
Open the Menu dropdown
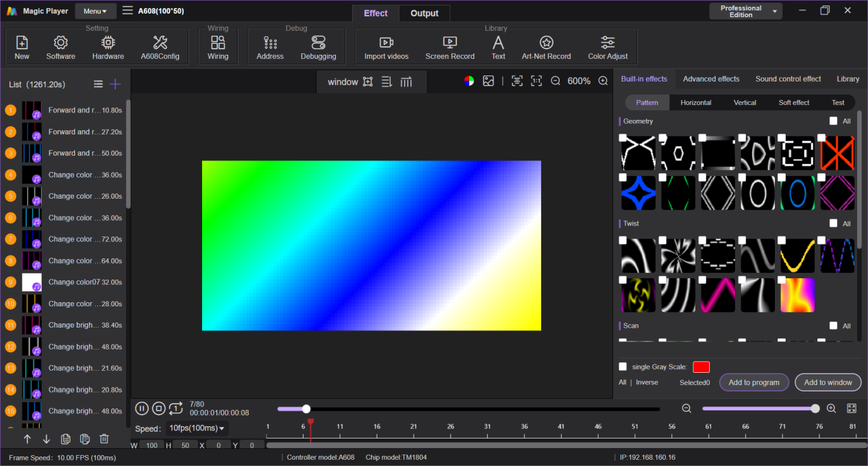point(95,11)
